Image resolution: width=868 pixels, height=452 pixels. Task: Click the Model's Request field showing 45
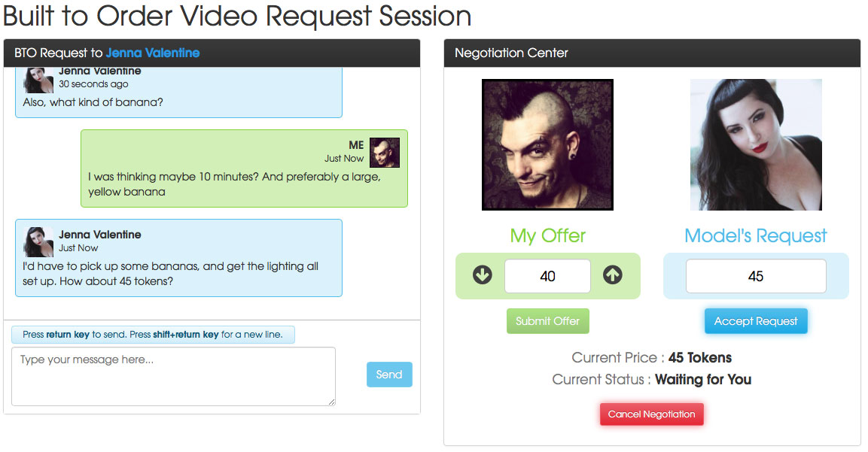point(756,276)
